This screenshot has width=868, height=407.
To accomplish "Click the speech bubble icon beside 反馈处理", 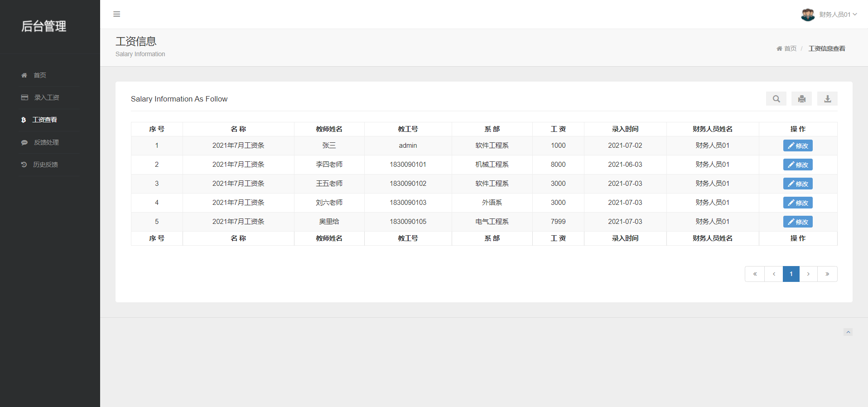I will click(x=24, y=142).
